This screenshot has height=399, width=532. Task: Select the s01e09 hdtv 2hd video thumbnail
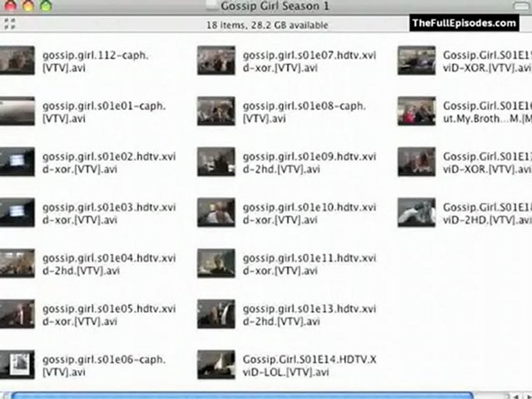tap(216, 162)
